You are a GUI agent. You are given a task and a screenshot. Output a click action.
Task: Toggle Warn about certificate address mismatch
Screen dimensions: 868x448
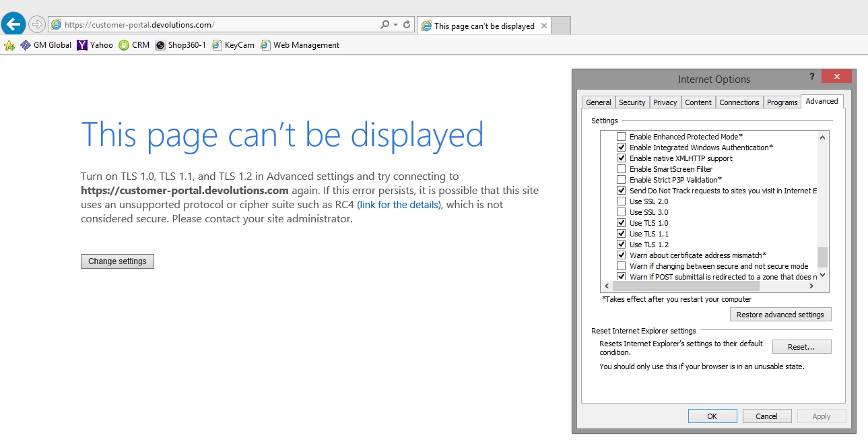coord(622,255)
